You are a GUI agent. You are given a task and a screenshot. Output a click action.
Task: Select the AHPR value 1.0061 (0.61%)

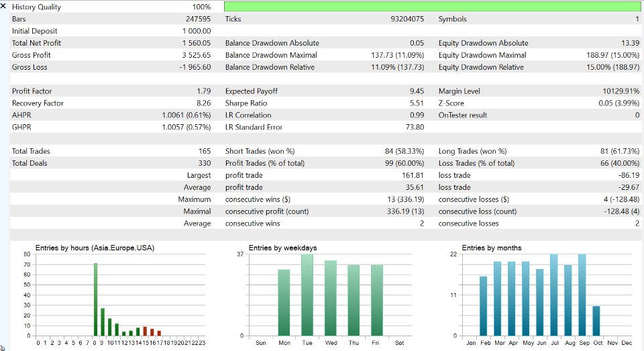tap(186, 115)
